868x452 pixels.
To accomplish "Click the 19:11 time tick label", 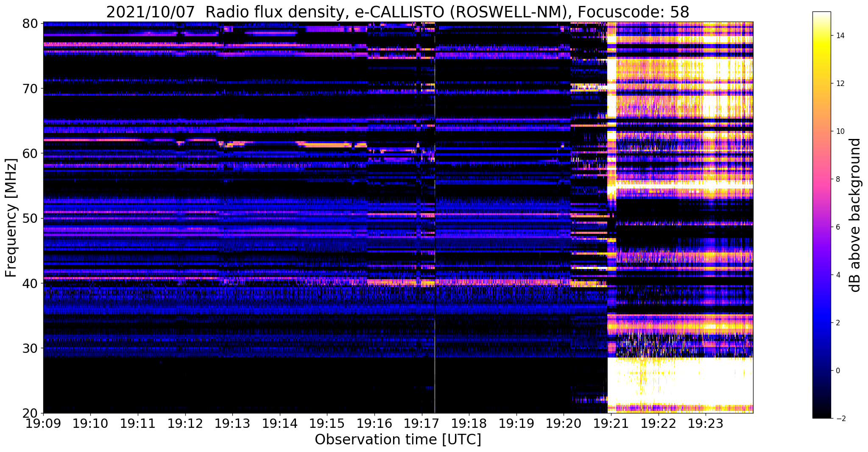I will (x=138, y=423).
